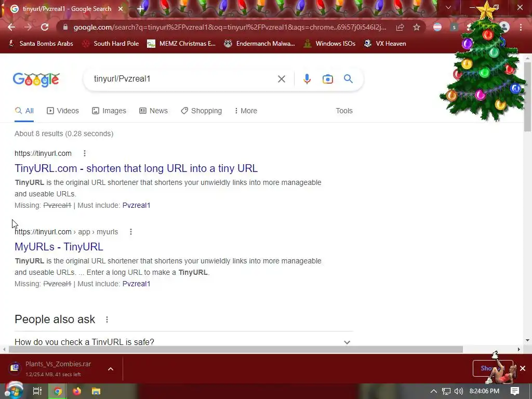The width and height of the screenshot is (532, 399).
Task: Open download options chevron for Plants_Vs_Zombies.rar
Action: click(x=111, y=369)
